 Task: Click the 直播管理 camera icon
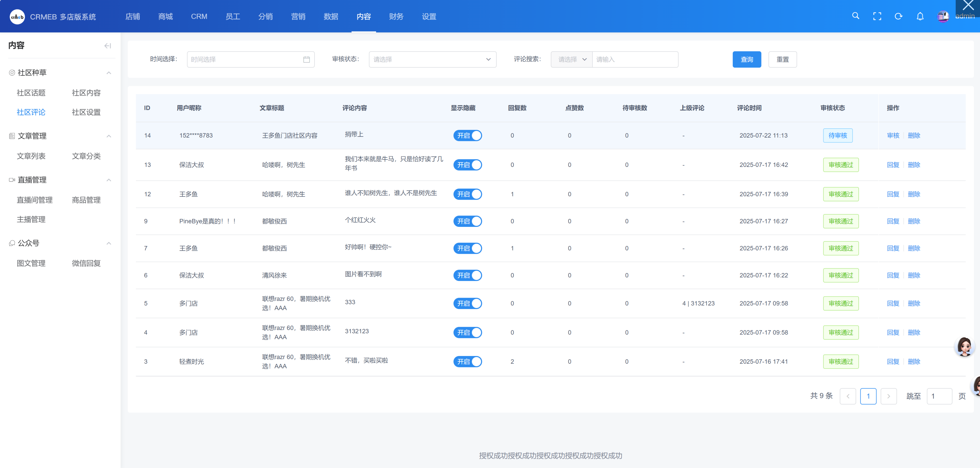(12, 180)
